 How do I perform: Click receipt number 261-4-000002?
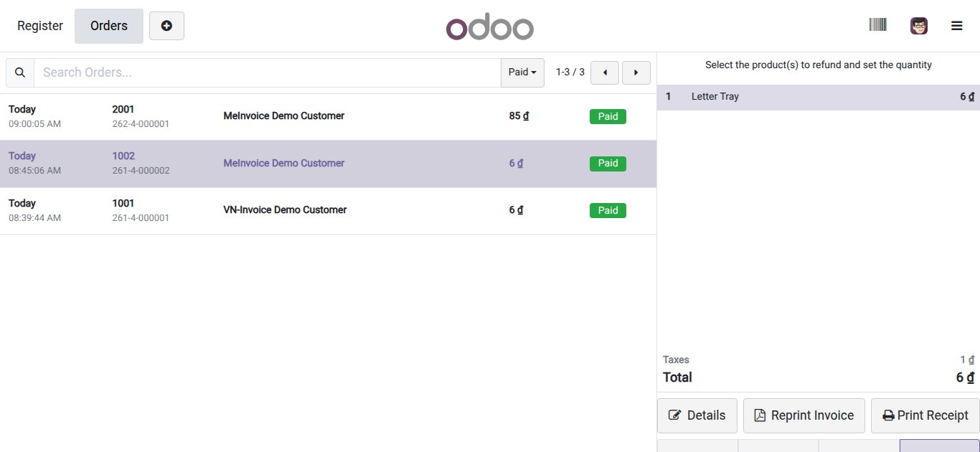point(141,171)
